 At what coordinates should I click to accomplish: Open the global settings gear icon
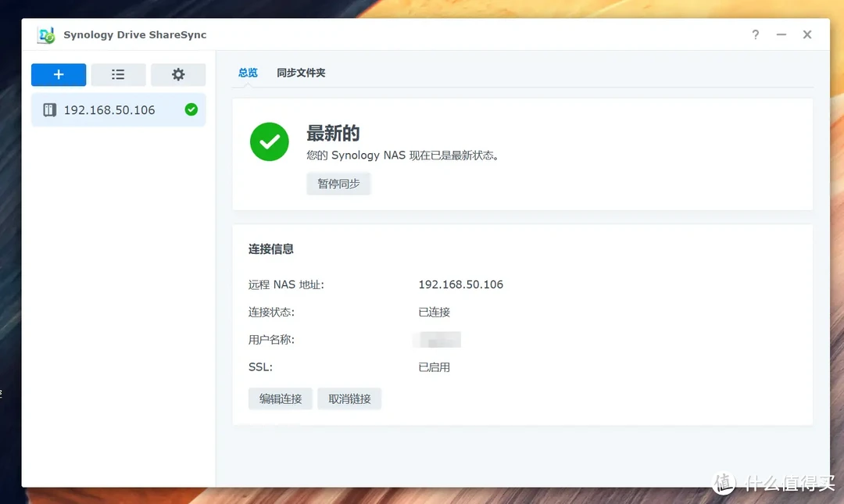click(x=178, y=74)
